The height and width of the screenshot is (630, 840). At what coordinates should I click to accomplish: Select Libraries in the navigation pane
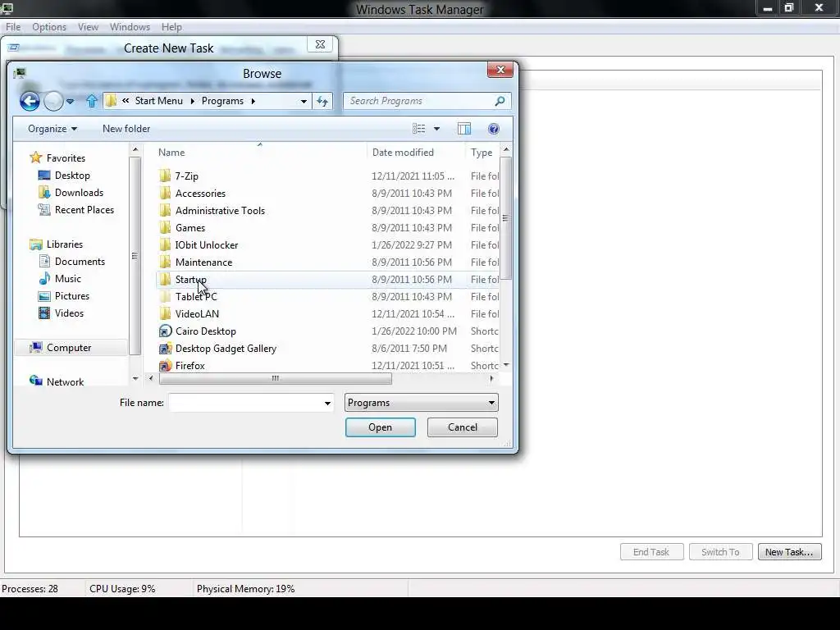57,244
